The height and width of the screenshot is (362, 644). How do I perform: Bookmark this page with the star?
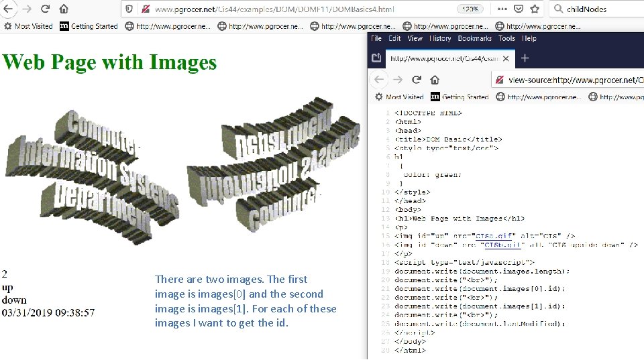[535, 9]
